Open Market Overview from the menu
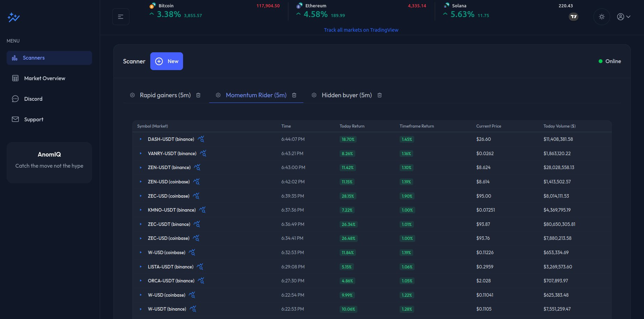 (x=45, y=78)
